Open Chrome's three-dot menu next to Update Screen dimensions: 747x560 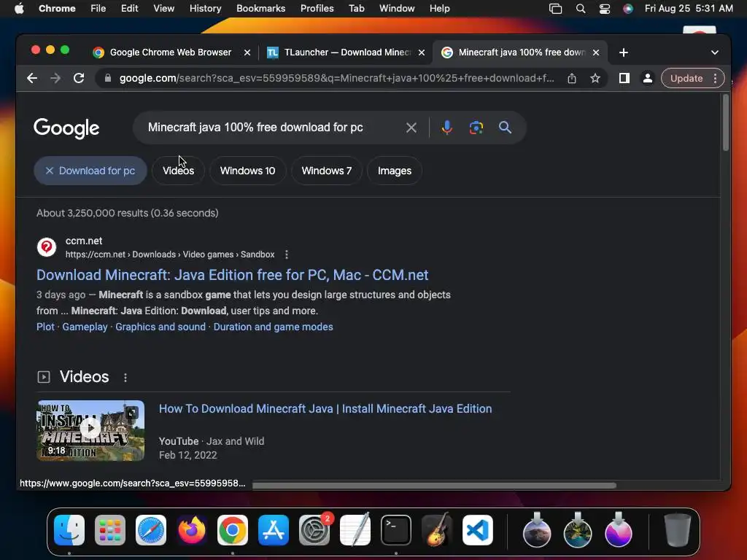coord(715,78)
